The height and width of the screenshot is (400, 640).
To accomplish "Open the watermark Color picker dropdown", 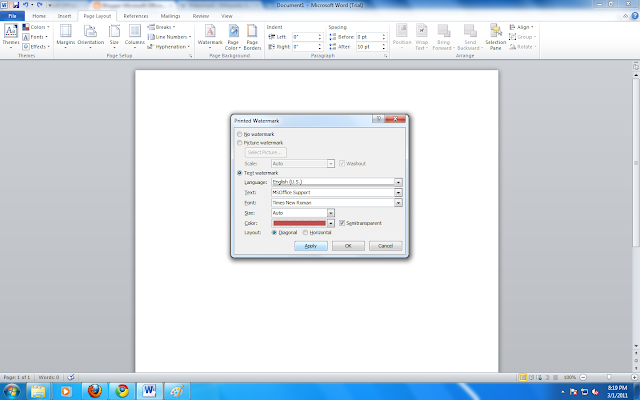I will (x=331, y=223).
